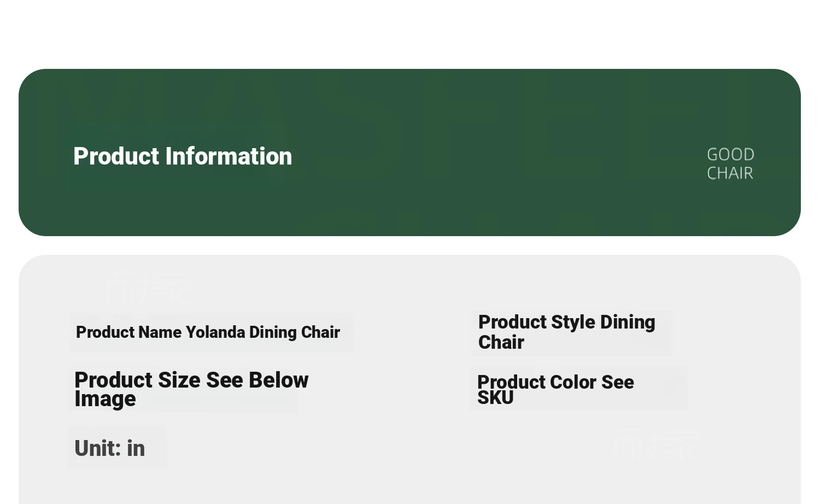Click the Product Information heading
Viewport: 820px width, 504px height.
[x=183, y=156]
